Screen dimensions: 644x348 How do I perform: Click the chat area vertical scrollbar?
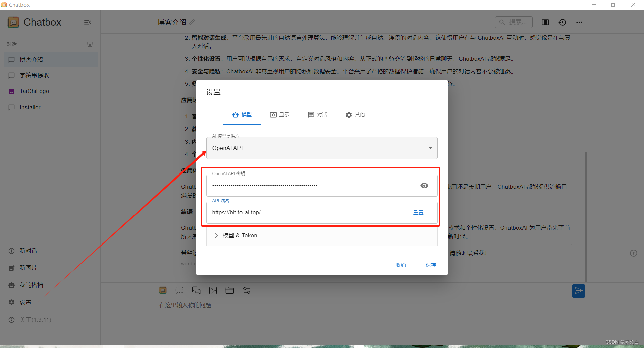(586, 217)
